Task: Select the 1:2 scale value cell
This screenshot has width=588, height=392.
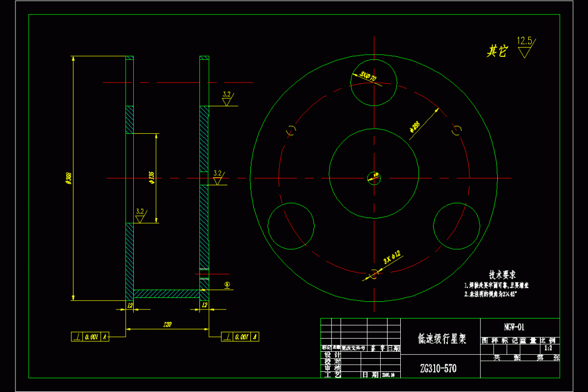Action: [547, 348]
